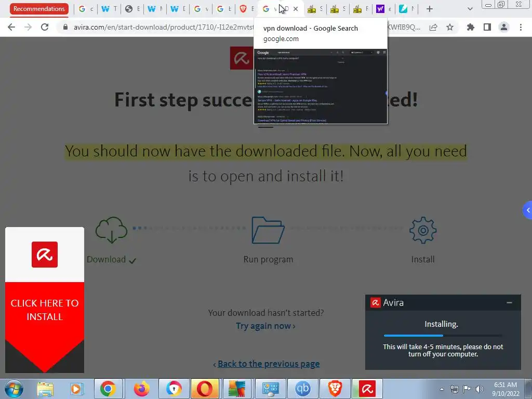Viewport: 532px width, 399px height.
Task: Open Opera browser from taskbar
Action: coord(205,389)
